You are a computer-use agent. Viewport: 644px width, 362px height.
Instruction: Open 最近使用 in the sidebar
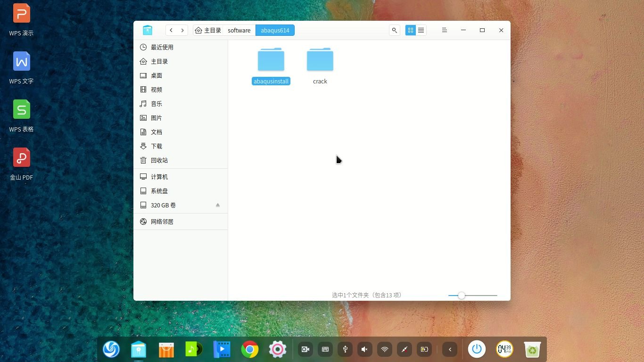[x=181, y=47]
